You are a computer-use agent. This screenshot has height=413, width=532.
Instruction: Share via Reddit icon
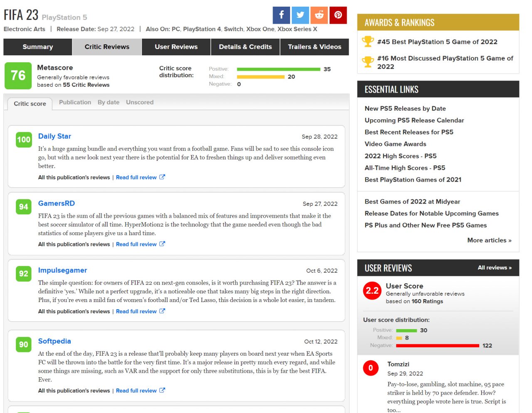pyautogui.click(x=319, y=15)
